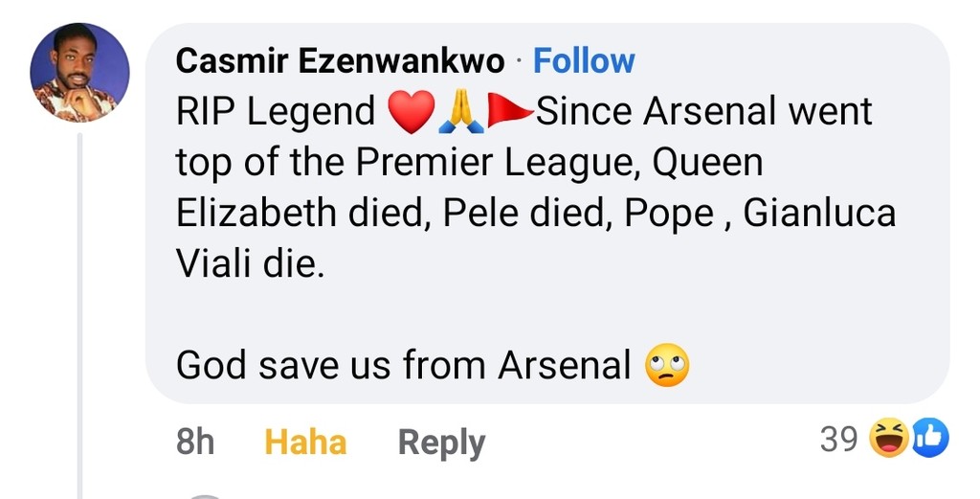Collapse the thread using the vertical line

(80, 316)
